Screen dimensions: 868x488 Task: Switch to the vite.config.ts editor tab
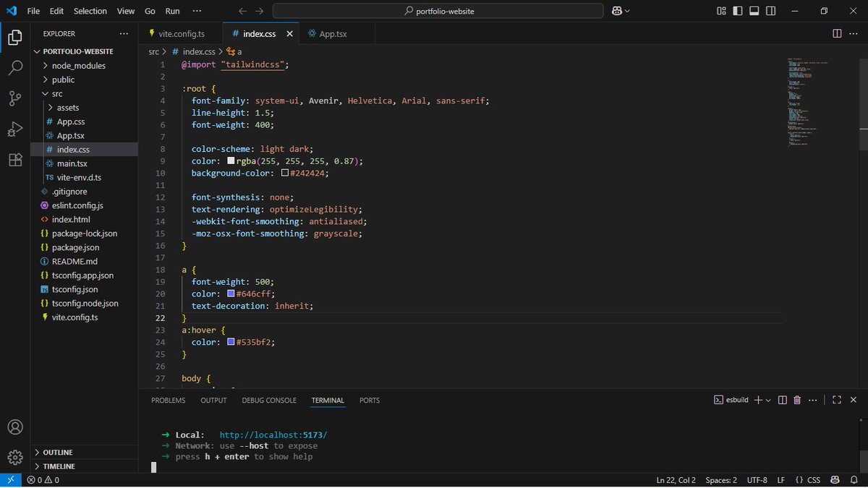(x=180, y=33)
